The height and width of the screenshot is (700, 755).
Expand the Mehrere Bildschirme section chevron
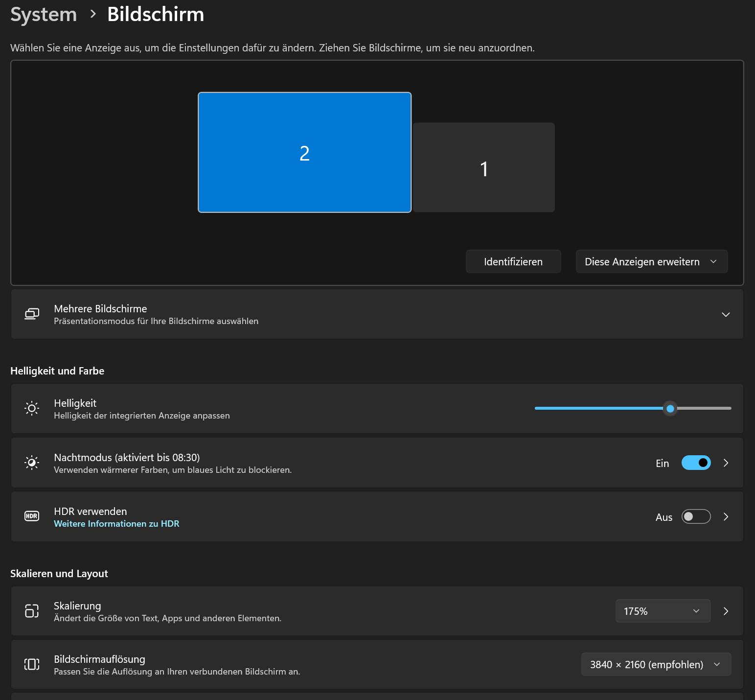(x=726, y=314)
